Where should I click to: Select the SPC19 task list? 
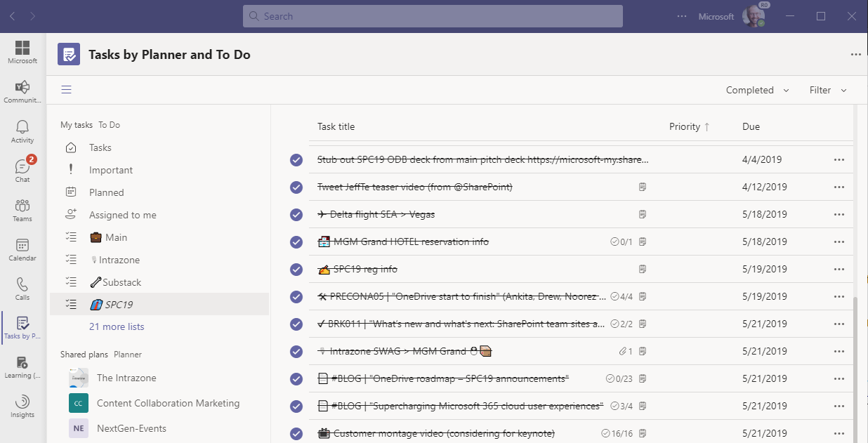click(x=120, y=304)
